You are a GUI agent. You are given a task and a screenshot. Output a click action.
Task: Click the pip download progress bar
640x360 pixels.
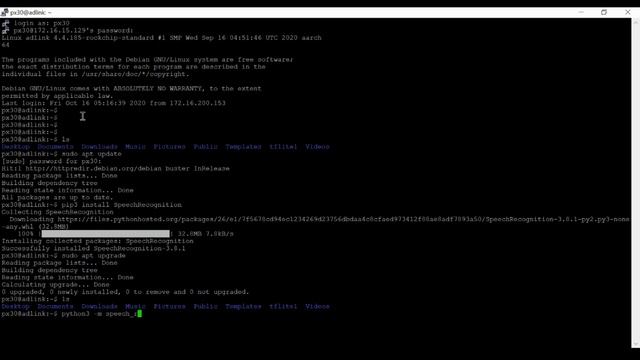point(105,234)
